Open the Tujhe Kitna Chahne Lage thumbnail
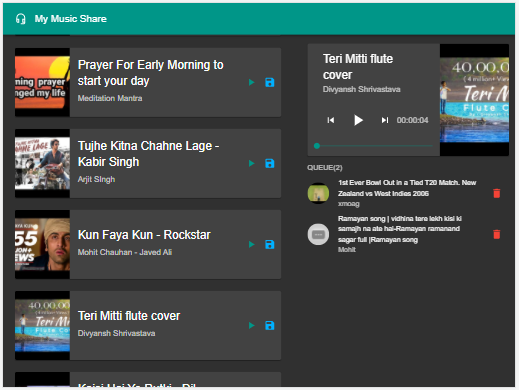The image size is (519, 390). (x=42, y=163)
